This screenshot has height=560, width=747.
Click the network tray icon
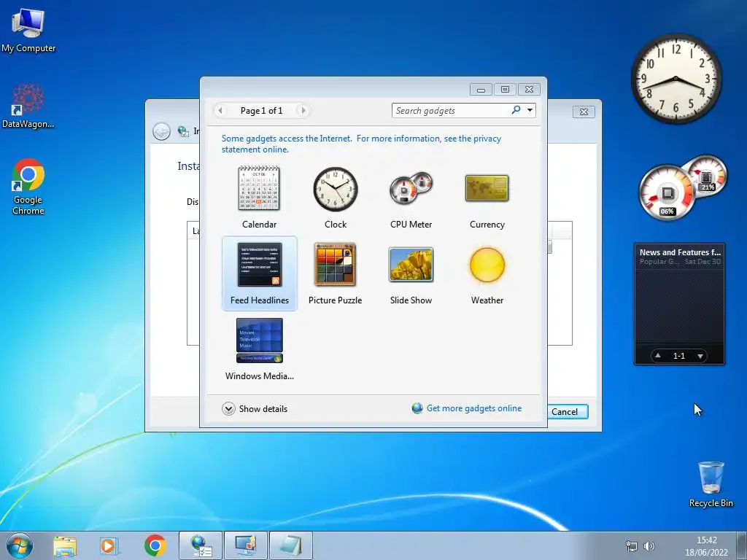point(631,546)
